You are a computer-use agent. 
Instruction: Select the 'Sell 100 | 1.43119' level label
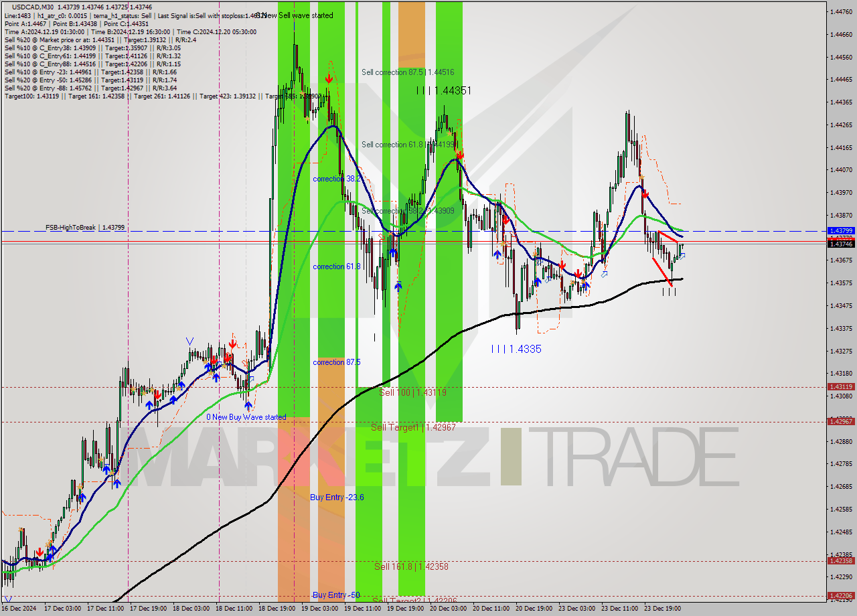click(412, 392)
